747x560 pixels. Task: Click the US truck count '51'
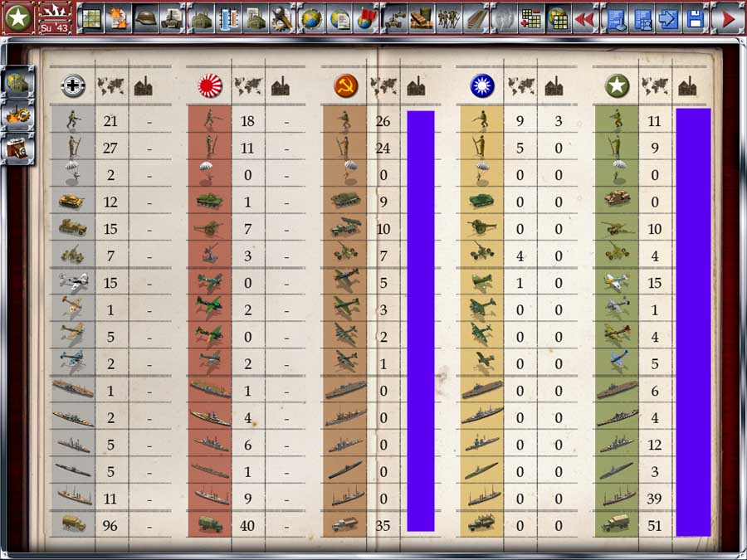click(655, 526)
